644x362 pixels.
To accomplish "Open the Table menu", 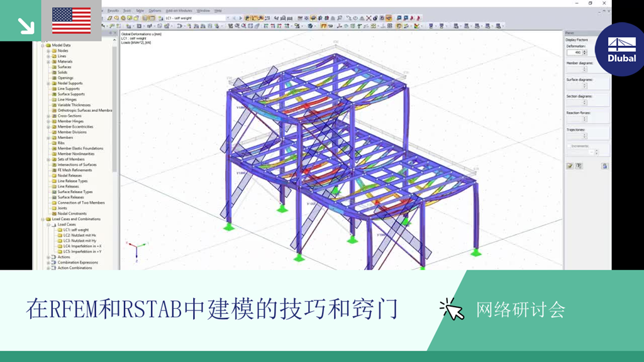I will click(140, 11).
